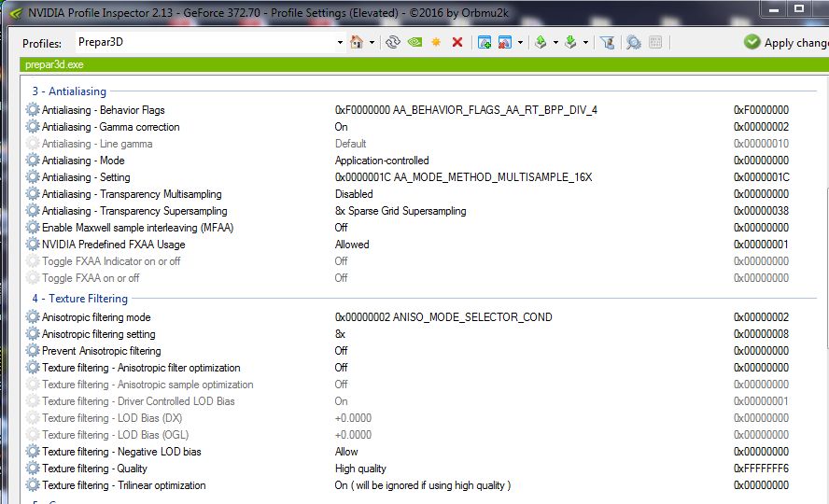
Task: Click the Prepar3D profile name field
Action: point(206,42)
